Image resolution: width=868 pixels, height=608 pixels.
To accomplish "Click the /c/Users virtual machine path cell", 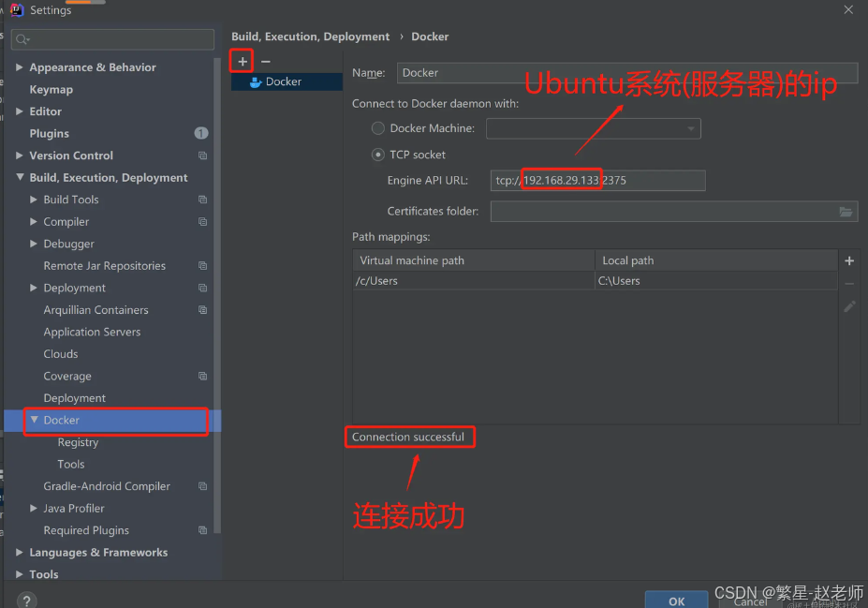I will tap(474, 281).
